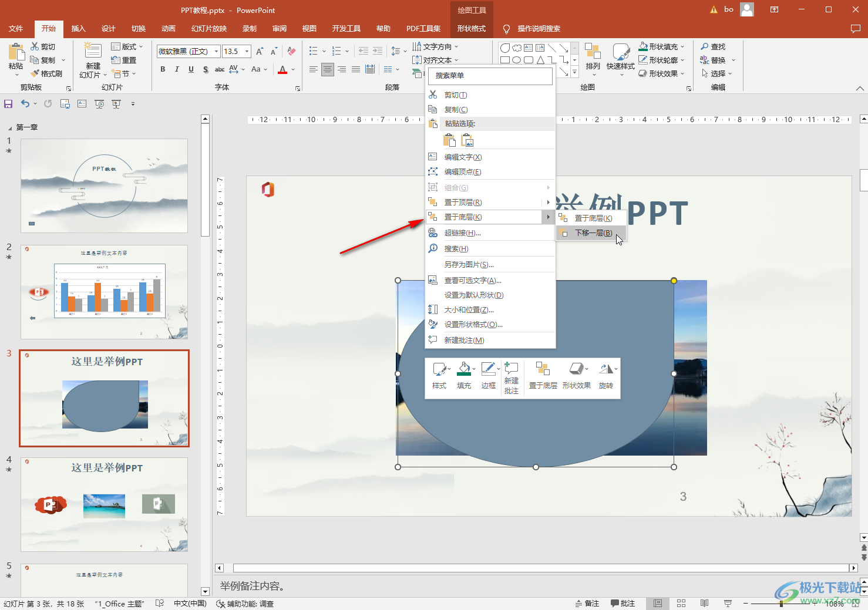Screen dimensions: 868x610
Task: Click the Comments (批注) button in status bar
Action: tap(623, 604)
